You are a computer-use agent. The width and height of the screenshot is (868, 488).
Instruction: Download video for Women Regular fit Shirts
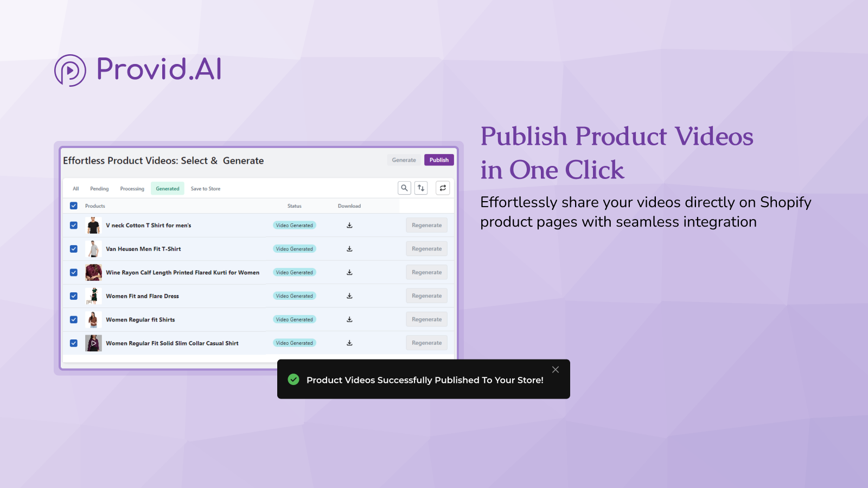pyautogui.click(x=349, y=319)
